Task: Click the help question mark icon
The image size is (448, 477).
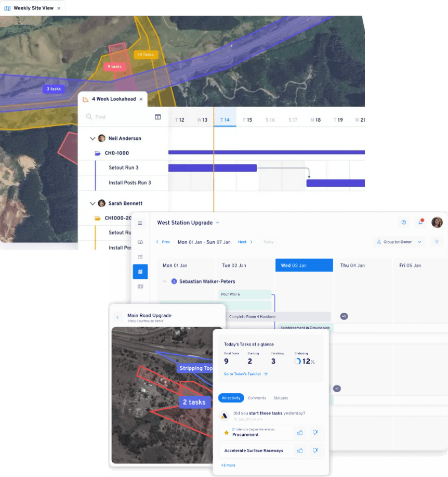Action: (404, 223)
